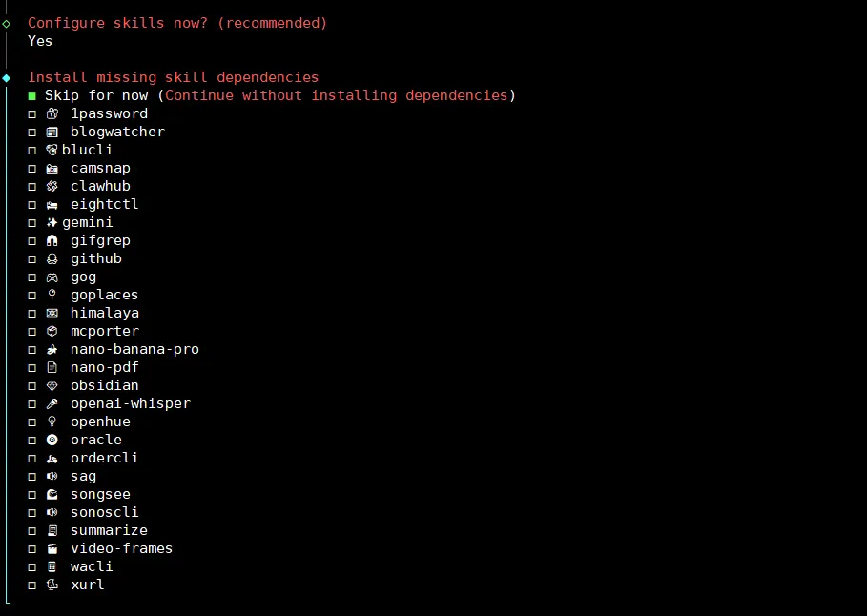Click Continue without installing dependencies text

(337, 95)
